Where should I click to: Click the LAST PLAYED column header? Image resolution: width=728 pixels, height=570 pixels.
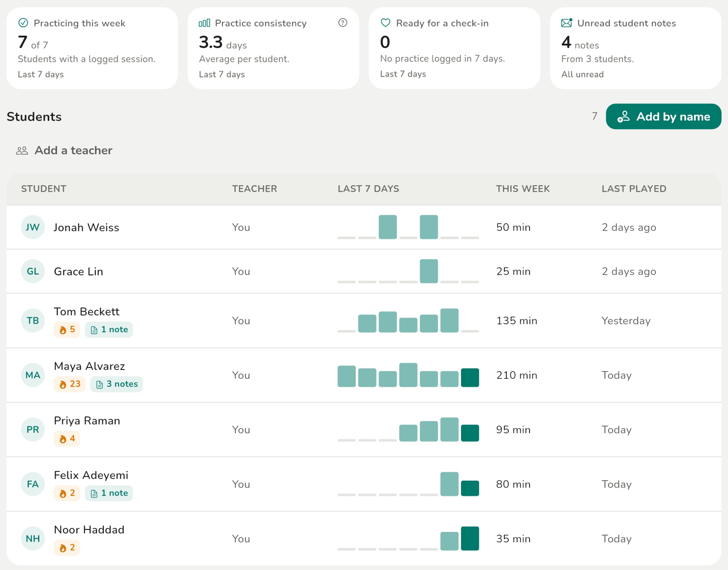(634, 189)
